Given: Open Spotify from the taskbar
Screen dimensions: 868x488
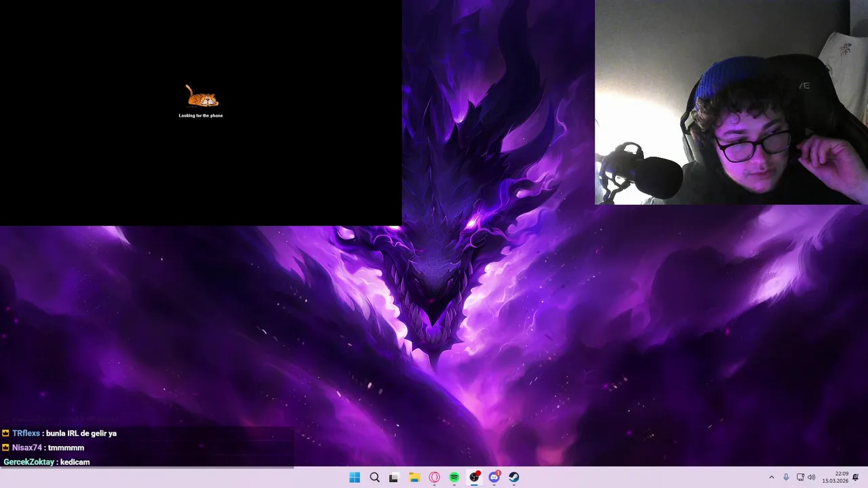Looking at the screenshot, I should click(x=454, y=477).
